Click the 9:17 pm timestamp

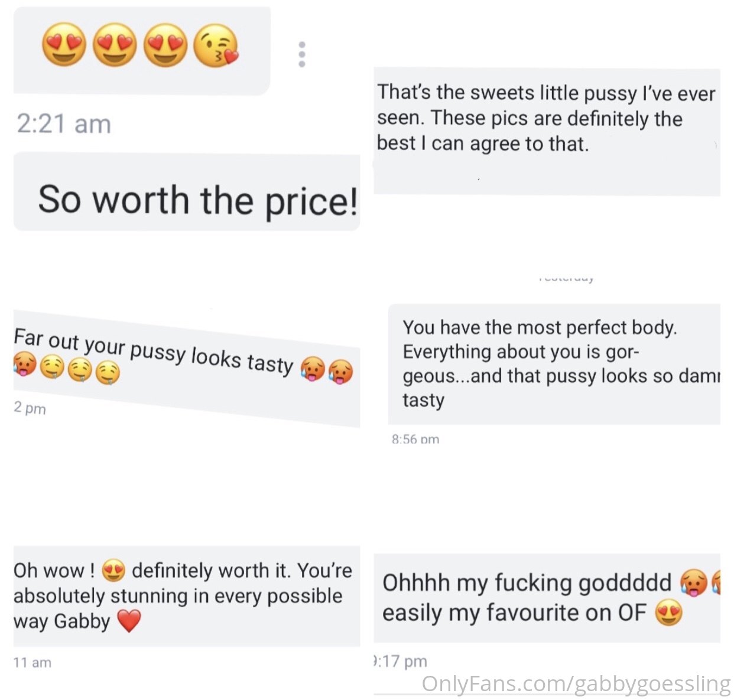coord(401,661)
